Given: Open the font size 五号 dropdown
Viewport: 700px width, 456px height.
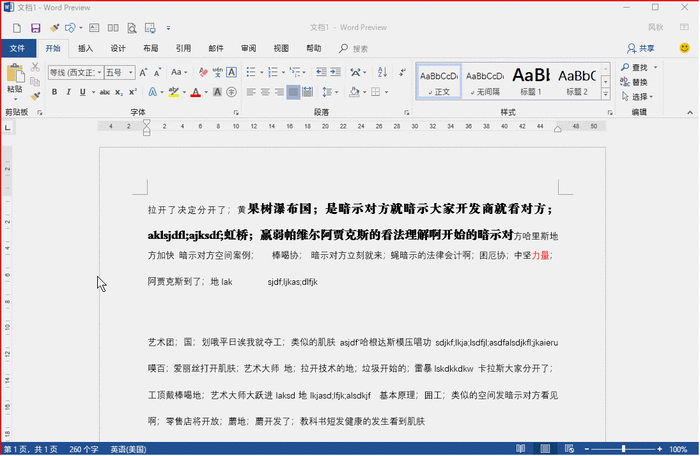Looking at the screenshot, I should (x=130, y=72).
